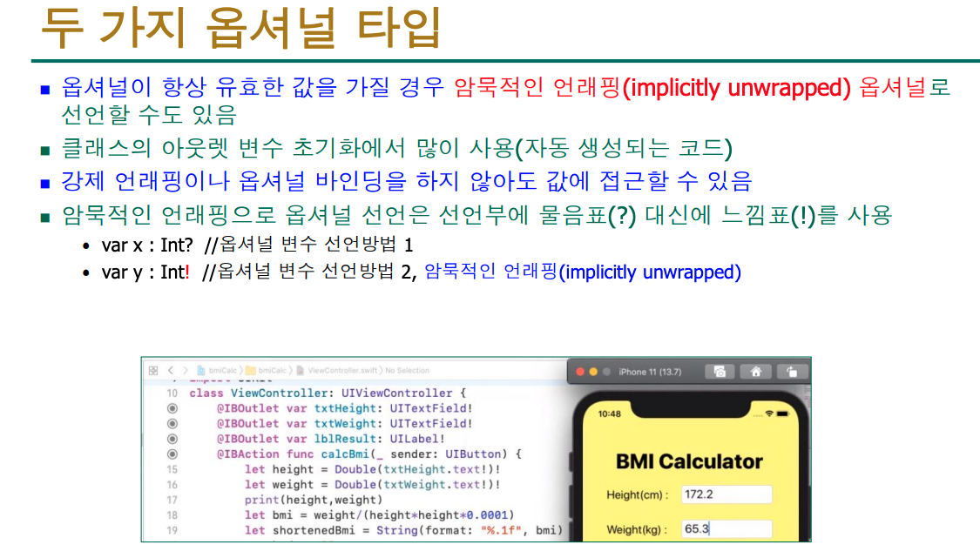Click the var y : Int! bullet
Viewport: 980px width, 558px height.
pyautogui.click(x=422, y=272)
